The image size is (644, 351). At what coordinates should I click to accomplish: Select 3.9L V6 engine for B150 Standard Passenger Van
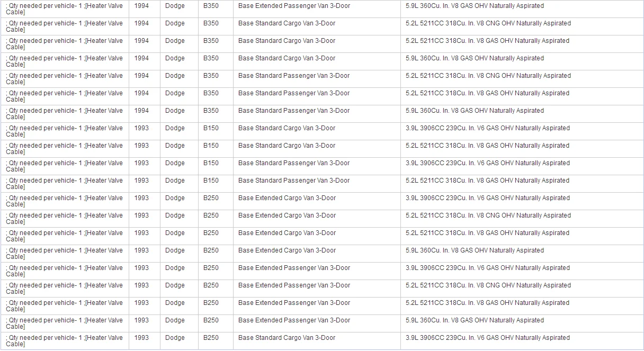(x=488, y=163)
